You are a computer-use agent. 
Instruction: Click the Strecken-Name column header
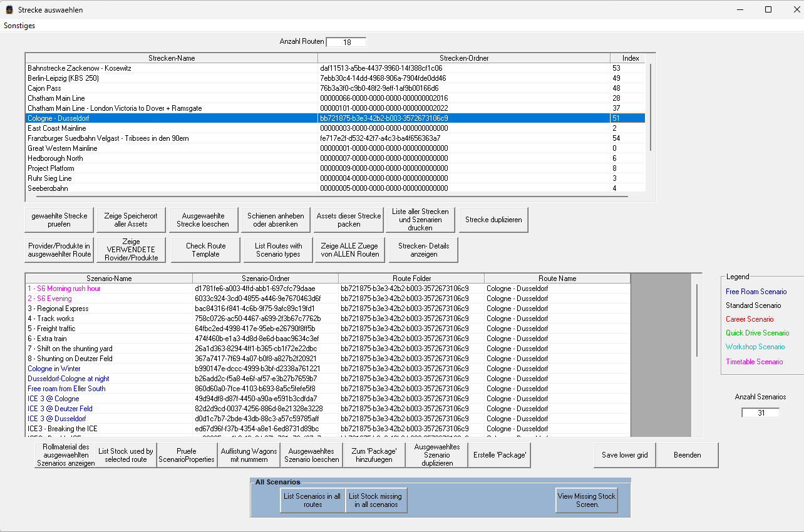[x=172, y=58]
